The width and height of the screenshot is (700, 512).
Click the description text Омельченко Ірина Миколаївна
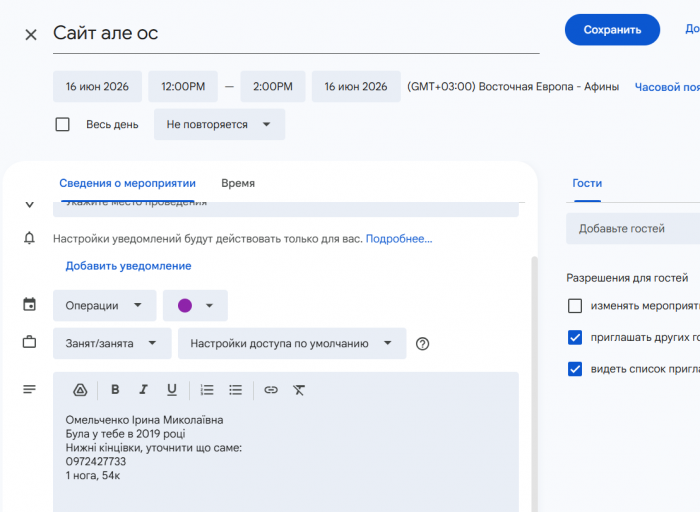coord(144,420)
